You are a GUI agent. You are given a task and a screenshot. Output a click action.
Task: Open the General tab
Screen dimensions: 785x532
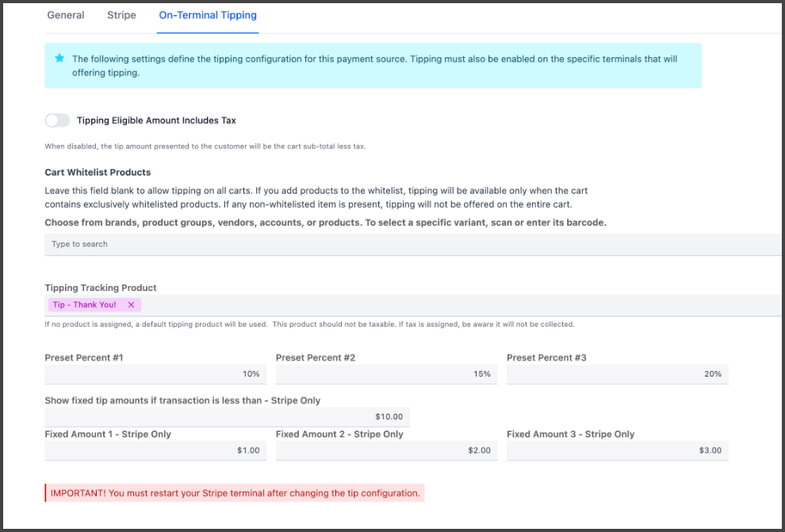pos(66,15)
